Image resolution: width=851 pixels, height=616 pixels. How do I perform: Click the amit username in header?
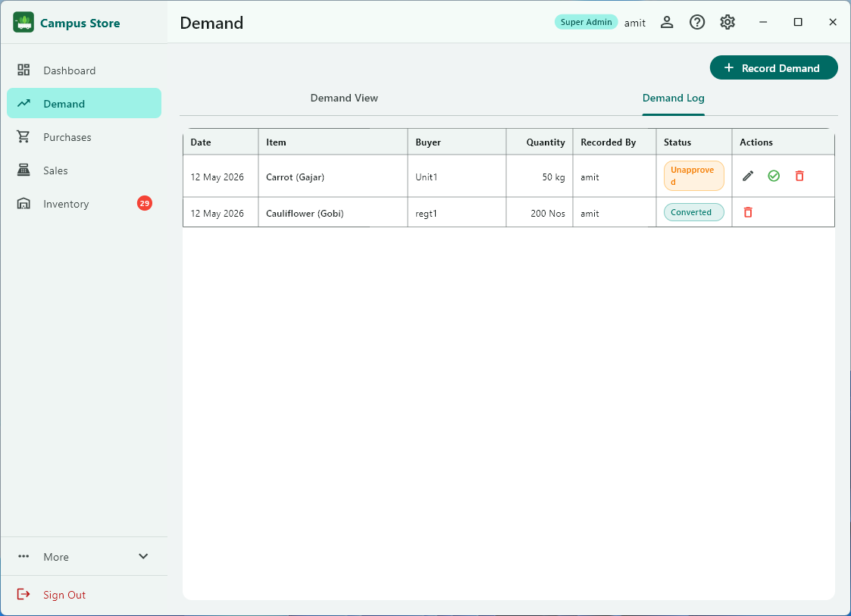[x=634, y=23]
